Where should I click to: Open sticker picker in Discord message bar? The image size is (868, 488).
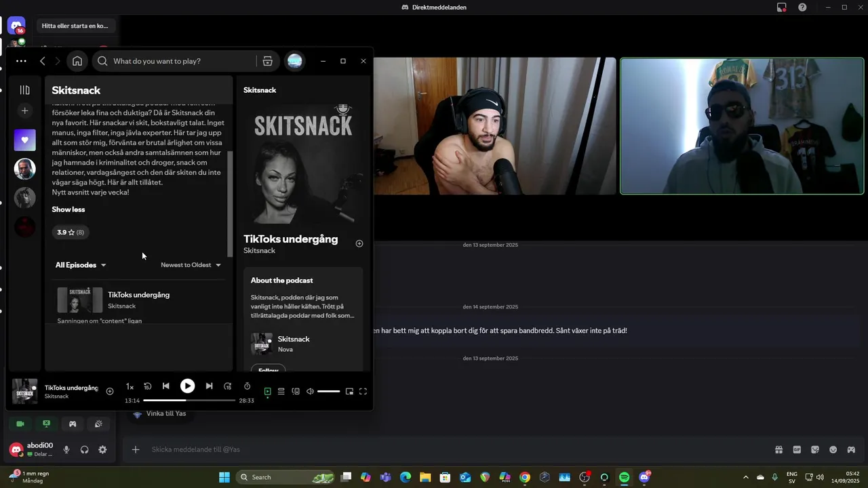tap(815, 449)
